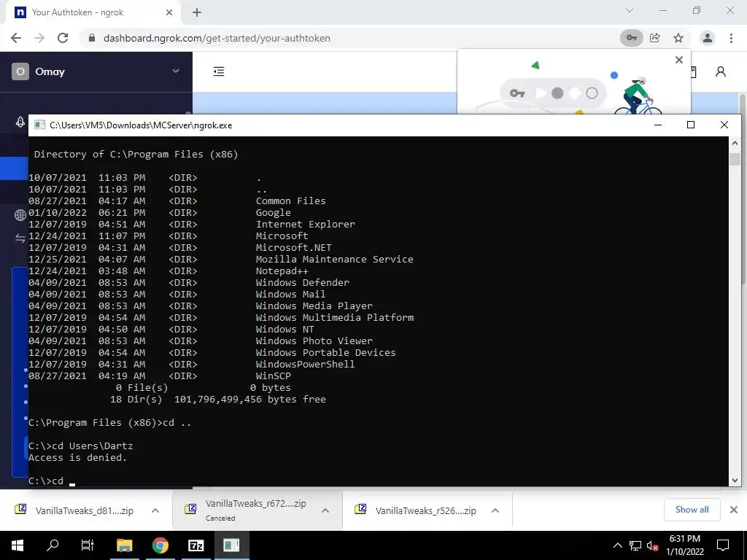Click the Notepad++ directory entry

point(282,271)
